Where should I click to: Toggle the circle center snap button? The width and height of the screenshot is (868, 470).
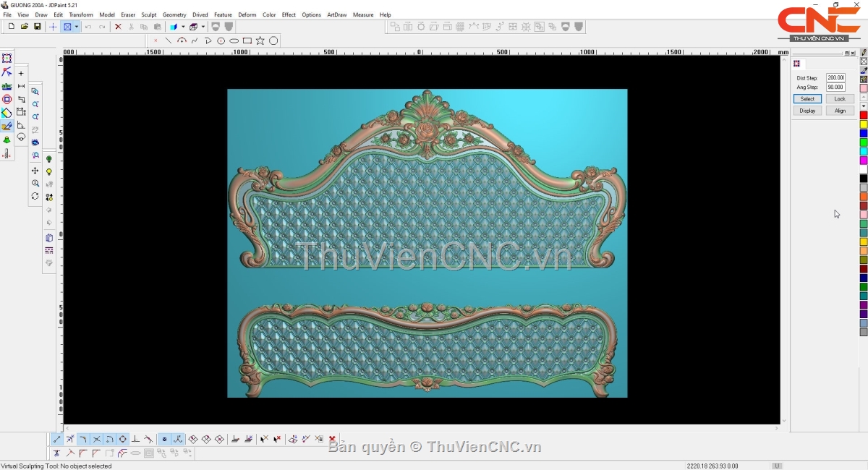(122, 439)
